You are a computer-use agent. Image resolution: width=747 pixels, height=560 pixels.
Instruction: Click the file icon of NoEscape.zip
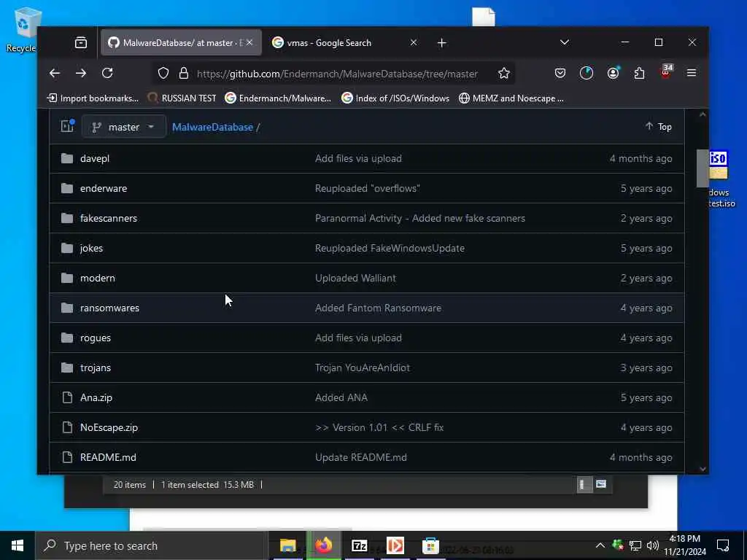coord(67,427)
